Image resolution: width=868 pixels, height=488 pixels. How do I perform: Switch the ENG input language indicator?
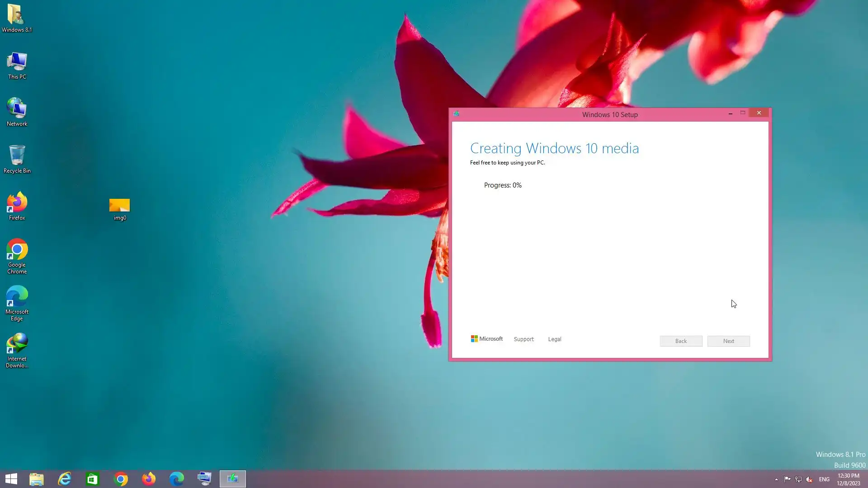[x=824, y=479]
